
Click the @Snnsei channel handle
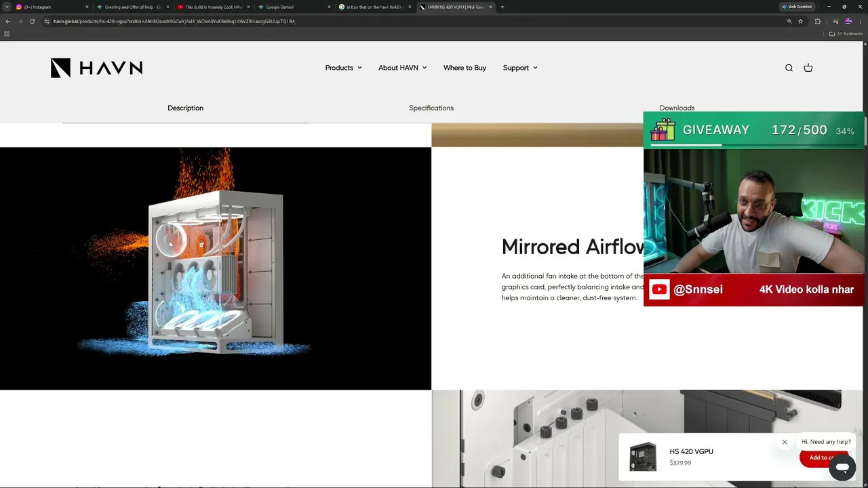pos(698,289)
